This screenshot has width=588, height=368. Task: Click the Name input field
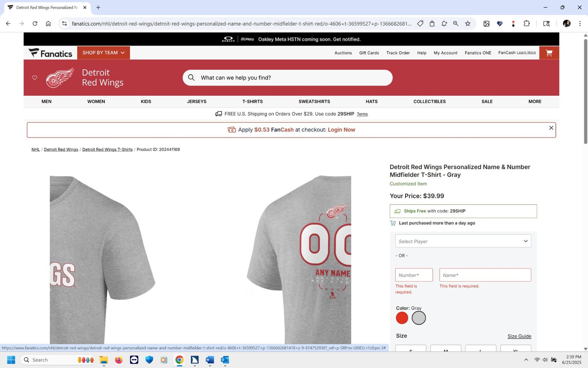click(485, 275)
